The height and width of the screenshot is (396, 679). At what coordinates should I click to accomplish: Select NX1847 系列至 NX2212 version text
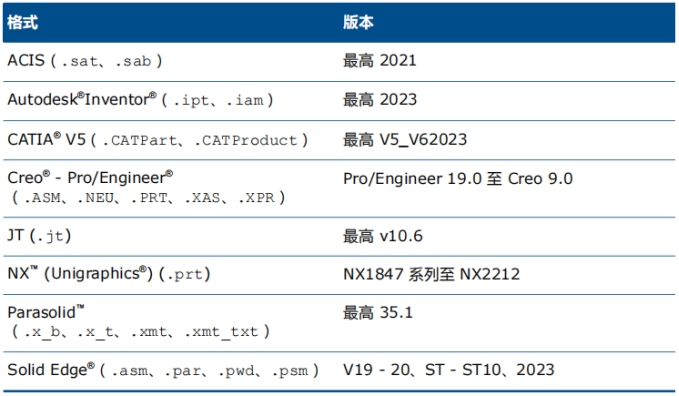431,274
